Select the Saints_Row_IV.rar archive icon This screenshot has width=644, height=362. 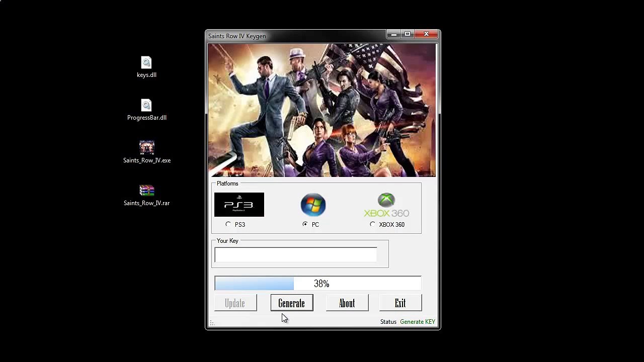[147, 191]
